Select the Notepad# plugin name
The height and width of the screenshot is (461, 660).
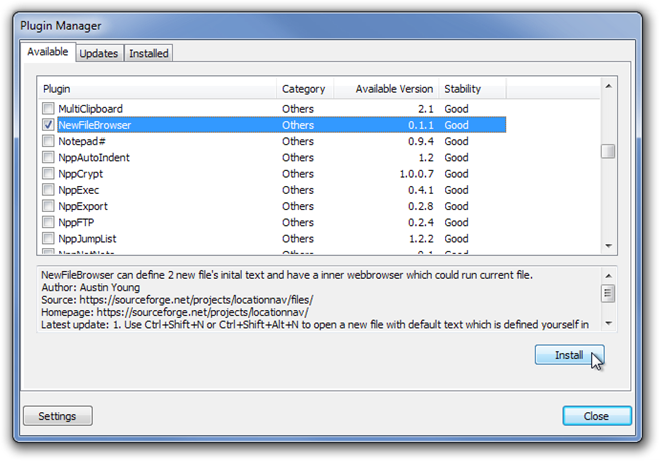point(82,141)
